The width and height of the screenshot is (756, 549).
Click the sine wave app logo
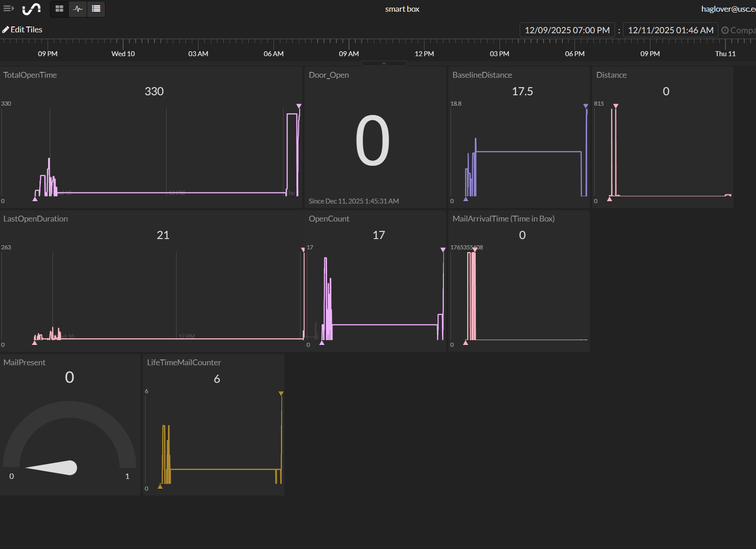(x=31, y=9)
